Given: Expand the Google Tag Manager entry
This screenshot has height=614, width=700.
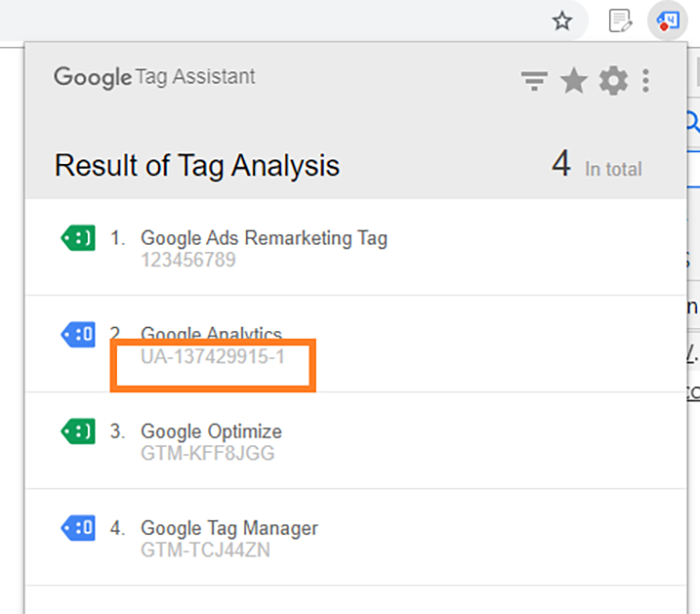Looking at the screenshot, I should 229,527.
